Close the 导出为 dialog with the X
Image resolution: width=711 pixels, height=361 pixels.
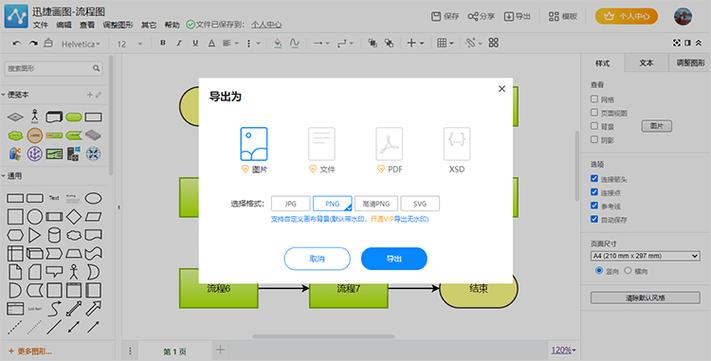point(502,89)
